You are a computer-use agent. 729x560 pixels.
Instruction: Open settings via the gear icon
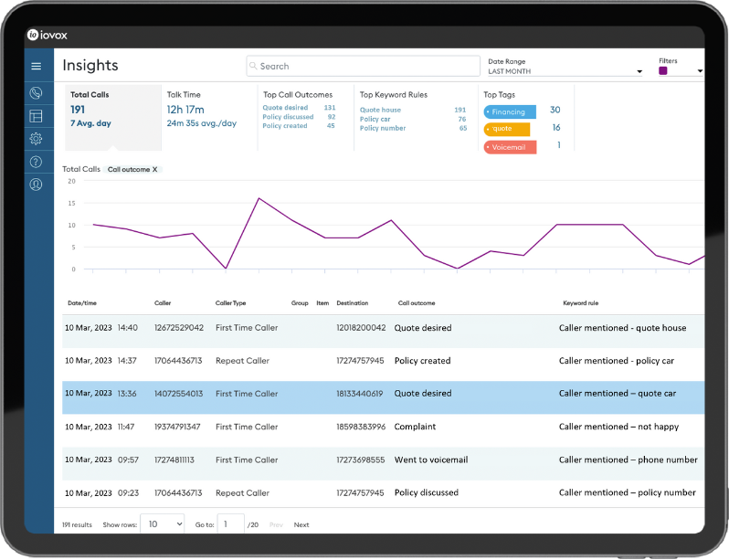[37, 139]
